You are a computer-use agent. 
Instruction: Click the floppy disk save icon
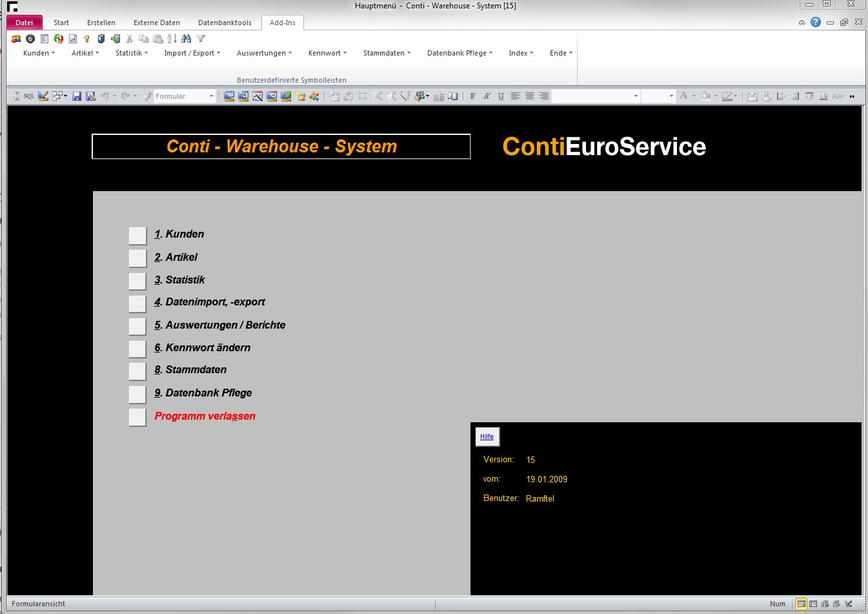click(77, 96)
